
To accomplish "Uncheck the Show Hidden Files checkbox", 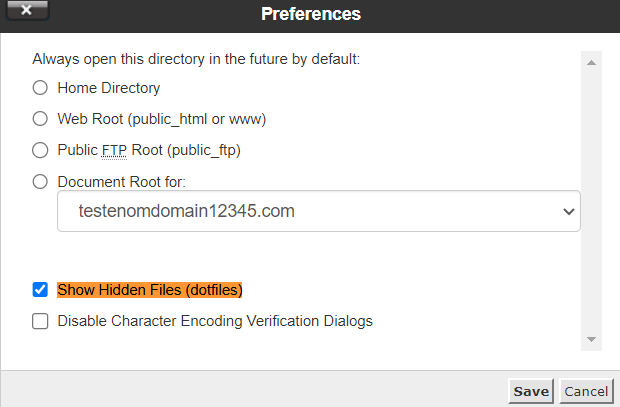I will click(x=40, y=290).
